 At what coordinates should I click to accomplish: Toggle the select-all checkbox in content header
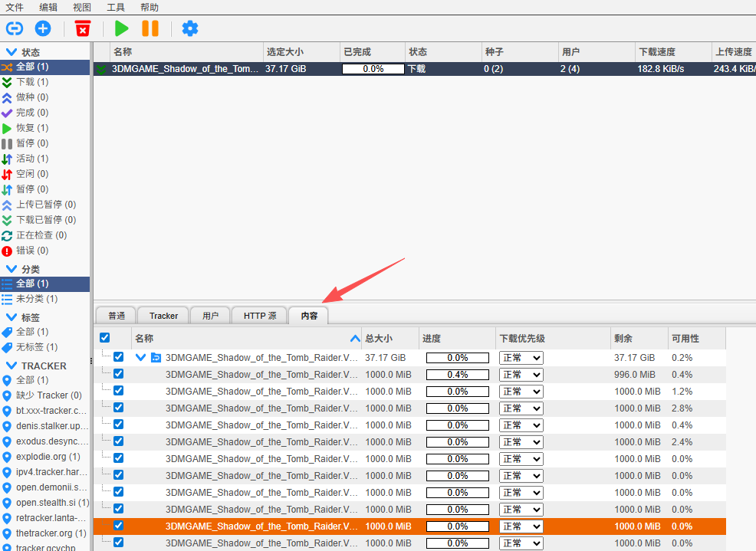104,338
